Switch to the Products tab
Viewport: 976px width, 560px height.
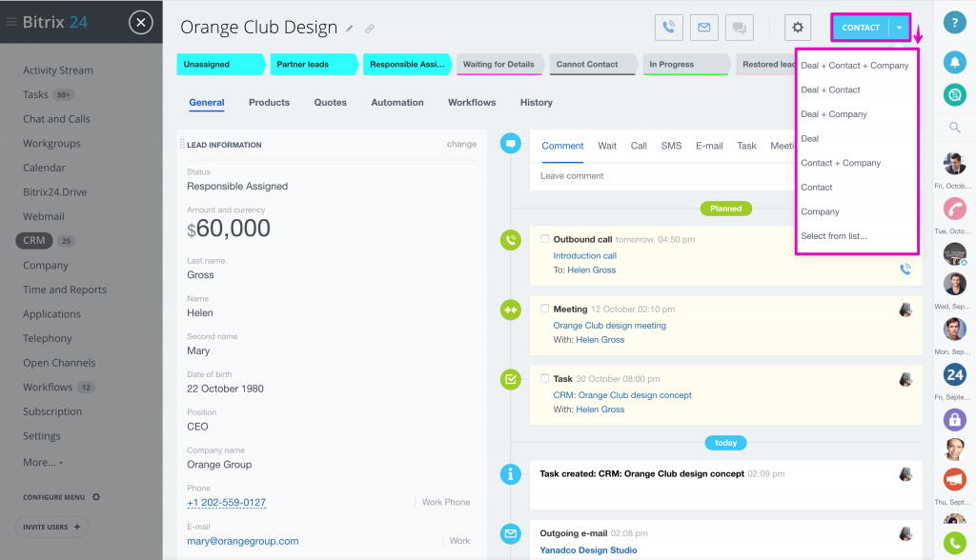coord(269,103)
